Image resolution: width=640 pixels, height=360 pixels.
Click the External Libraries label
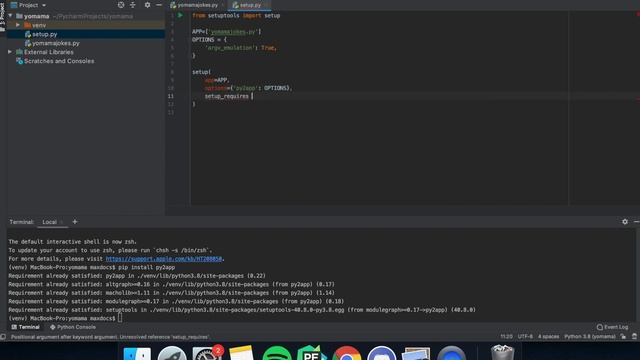(49, 52)
